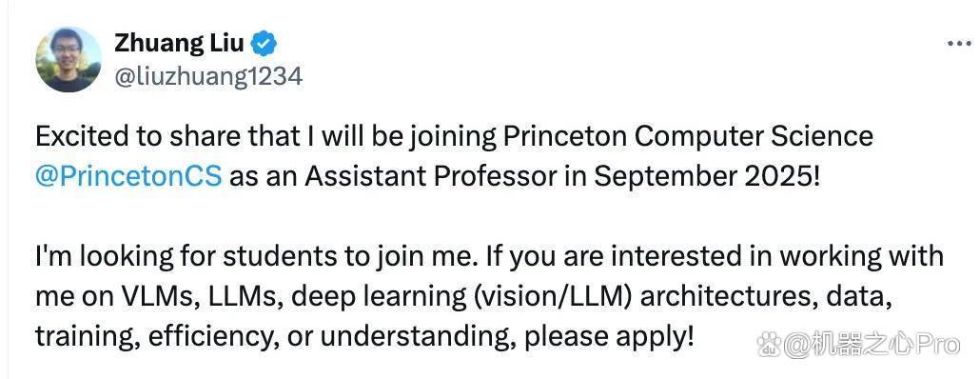
Task: Click the "(vision/LLM)" parenthetical text
Action: 553,297
